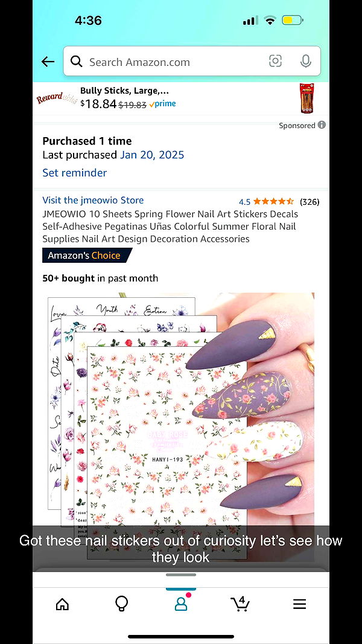Open the lightbulb Inspire tab

pyautogui.click(x=121, y=604)
